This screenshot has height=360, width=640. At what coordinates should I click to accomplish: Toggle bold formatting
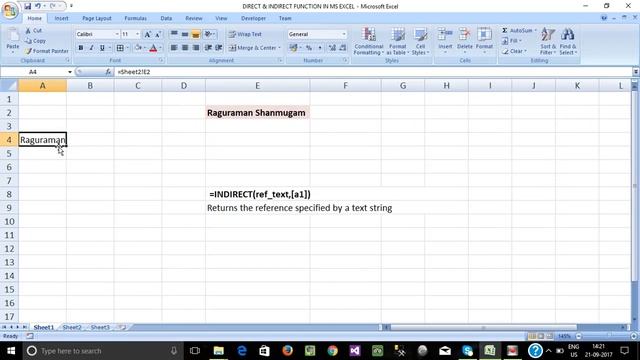click(x=81, y=48)
